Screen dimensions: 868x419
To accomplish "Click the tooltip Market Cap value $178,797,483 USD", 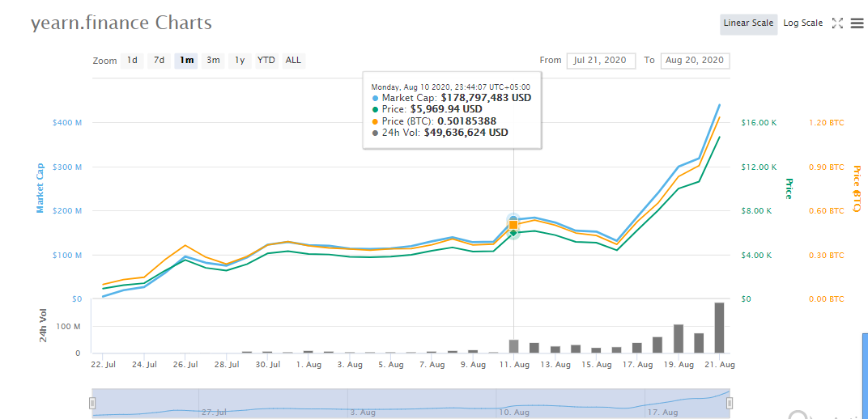I will tap(486, 98).
